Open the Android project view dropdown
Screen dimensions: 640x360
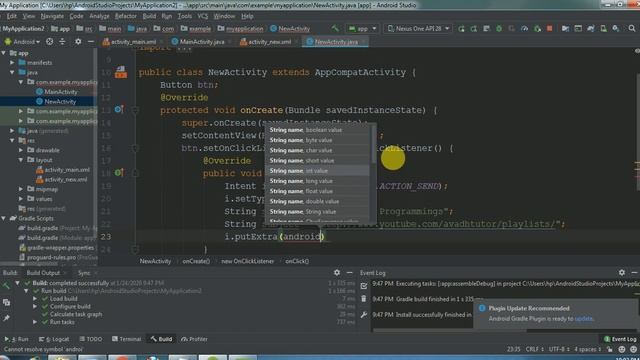click(x=22, y=42)
